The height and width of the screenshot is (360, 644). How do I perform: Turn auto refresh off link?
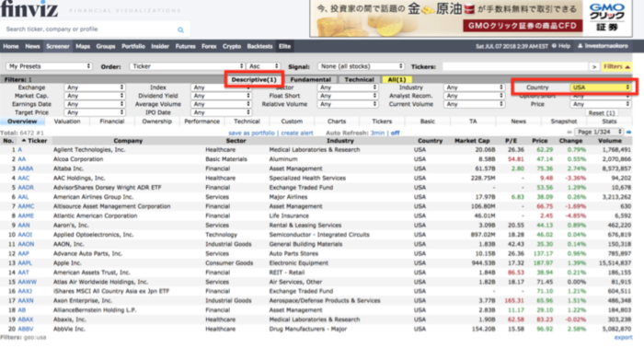click(395, 133)
